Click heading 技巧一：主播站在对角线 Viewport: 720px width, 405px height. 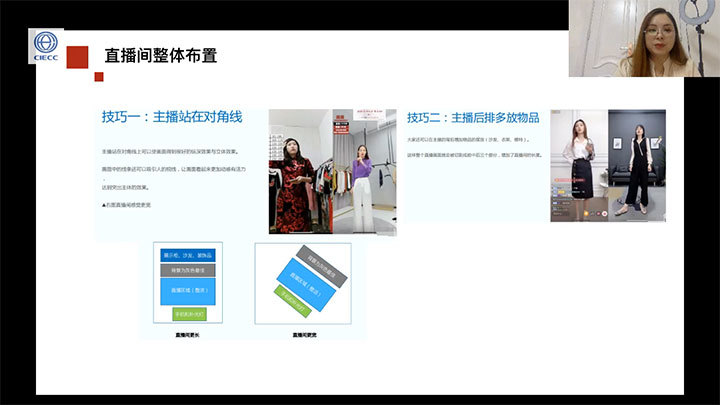tap(171, 116)
